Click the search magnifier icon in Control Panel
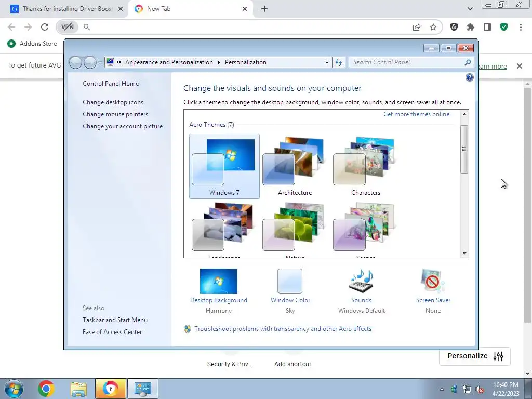532x399 pixels. (468, 62)
